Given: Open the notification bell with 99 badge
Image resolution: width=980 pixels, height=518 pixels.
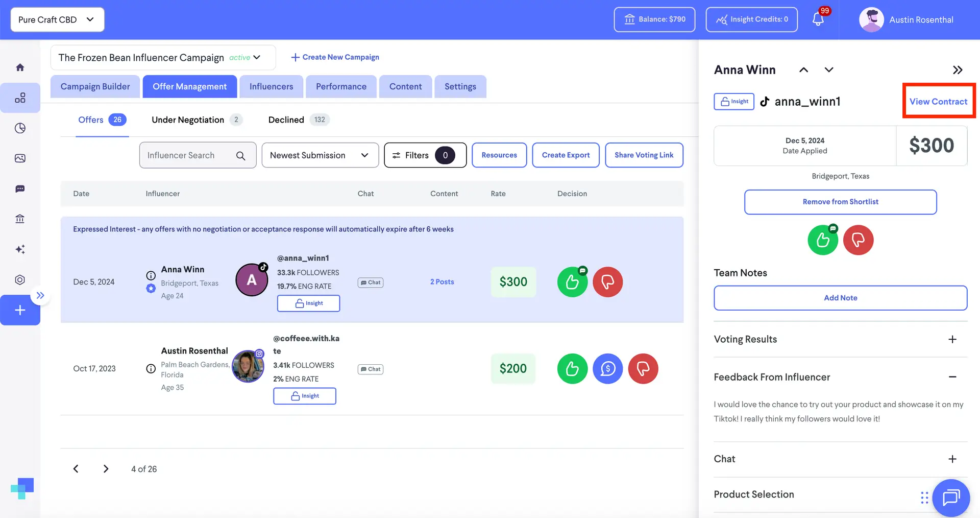Looking at the screenshot, I should coord(817,18).
